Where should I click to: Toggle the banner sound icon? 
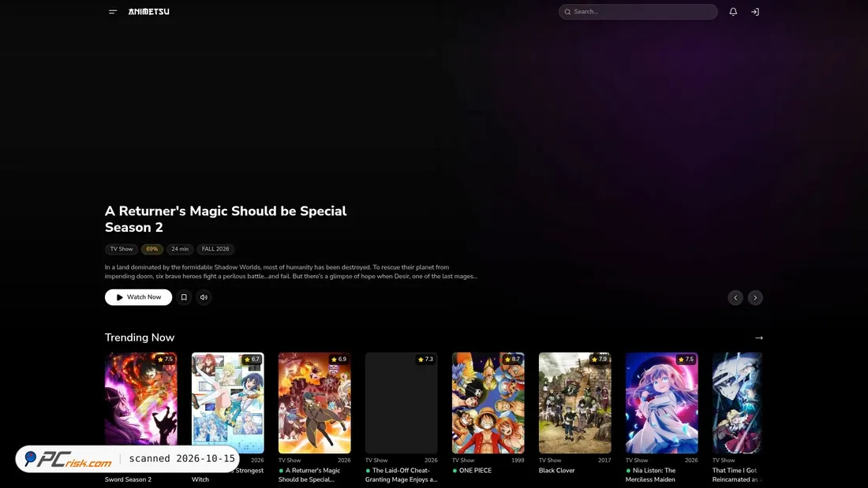click(204, 297)
